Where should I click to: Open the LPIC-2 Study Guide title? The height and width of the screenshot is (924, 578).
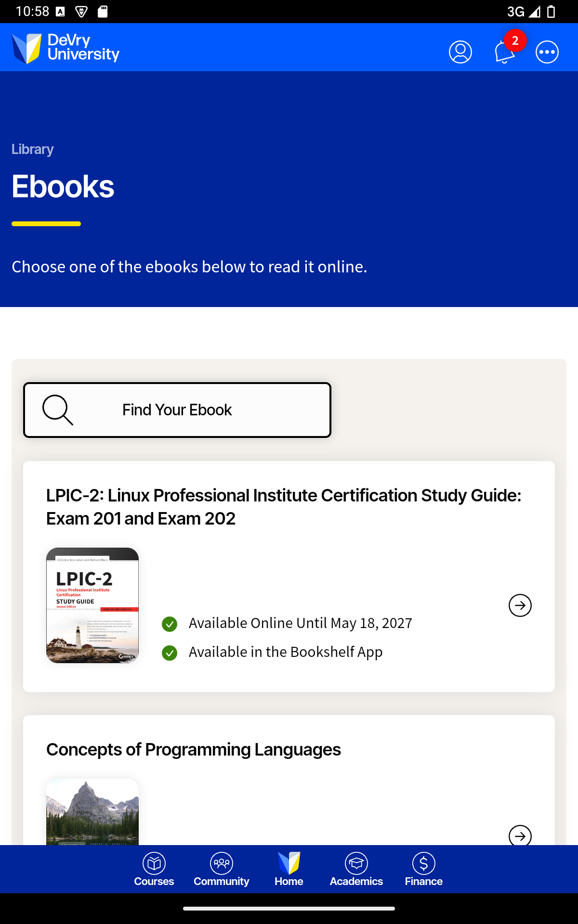point(283,507)
